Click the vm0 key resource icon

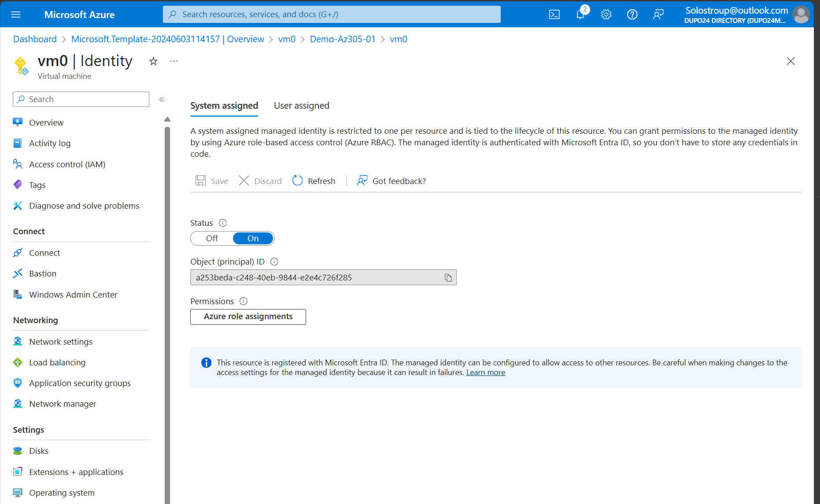[x=21, y=66]
